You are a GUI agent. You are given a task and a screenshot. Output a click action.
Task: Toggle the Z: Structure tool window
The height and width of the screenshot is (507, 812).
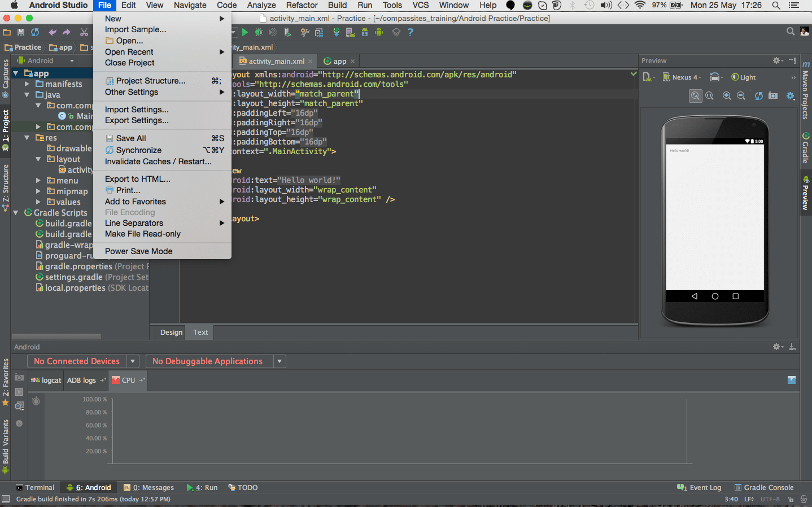coord(6,188)
